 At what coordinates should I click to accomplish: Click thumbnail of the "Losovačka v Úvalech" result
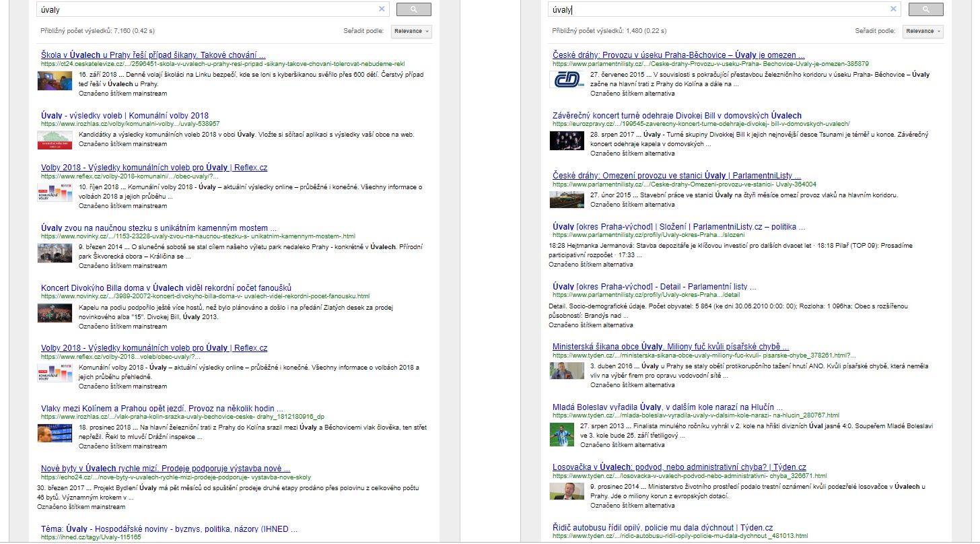tap(567, 491)
